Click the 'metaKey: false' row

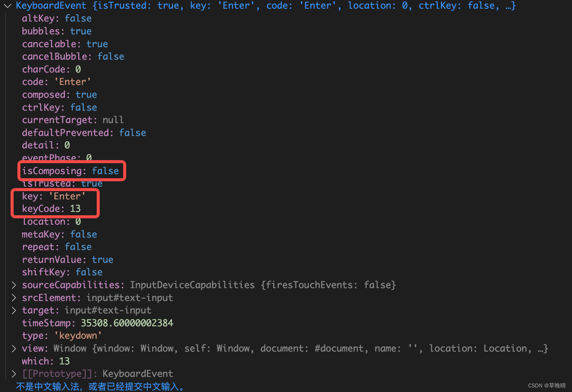coord(59,235)
